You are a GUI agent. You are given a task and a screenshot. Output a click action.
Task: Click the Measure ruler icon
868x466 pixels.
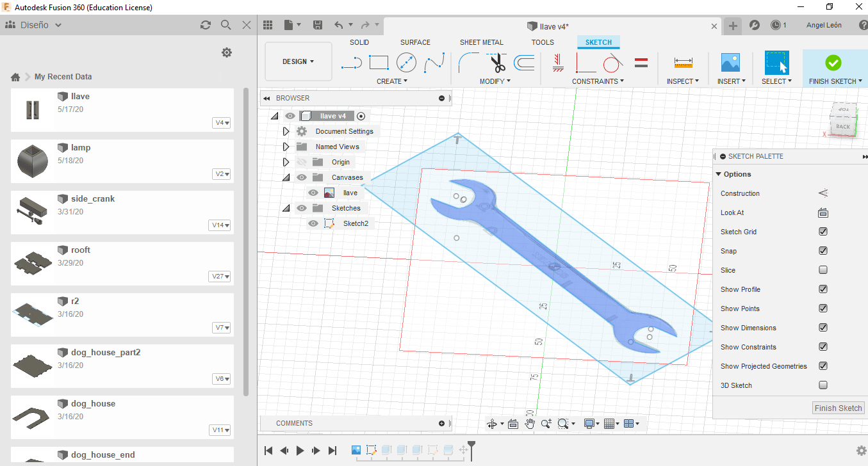(x=684, y=63)
